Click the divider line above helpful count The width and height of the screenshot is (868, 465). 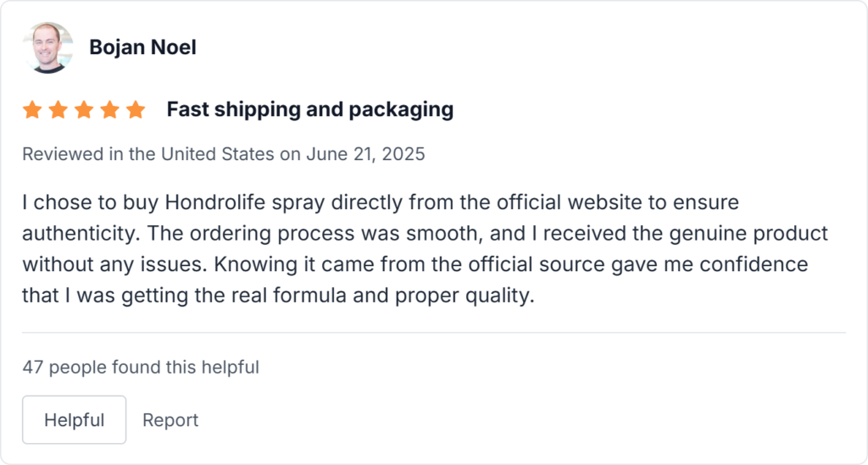click(x=434, y=333)
